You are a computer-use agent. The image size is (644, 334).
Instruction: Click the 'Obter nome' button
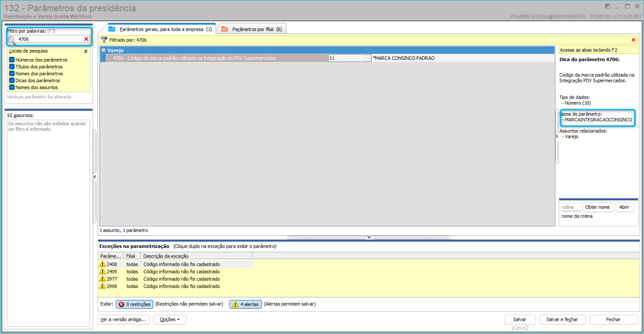click(598, 207)
